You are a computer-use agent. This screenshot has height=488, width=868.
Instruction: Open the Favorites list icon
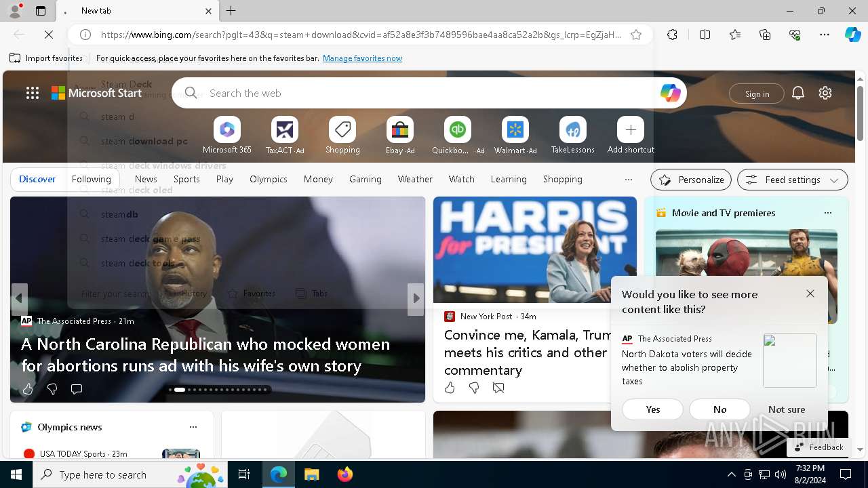pyautogui.click(x=735, y=35)
